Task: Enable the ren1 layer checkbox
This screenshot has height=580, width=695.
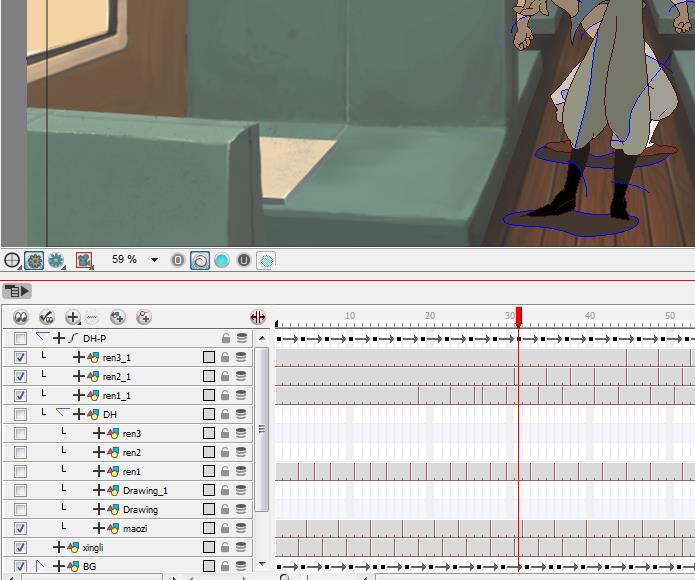Action: pos(20,471)
